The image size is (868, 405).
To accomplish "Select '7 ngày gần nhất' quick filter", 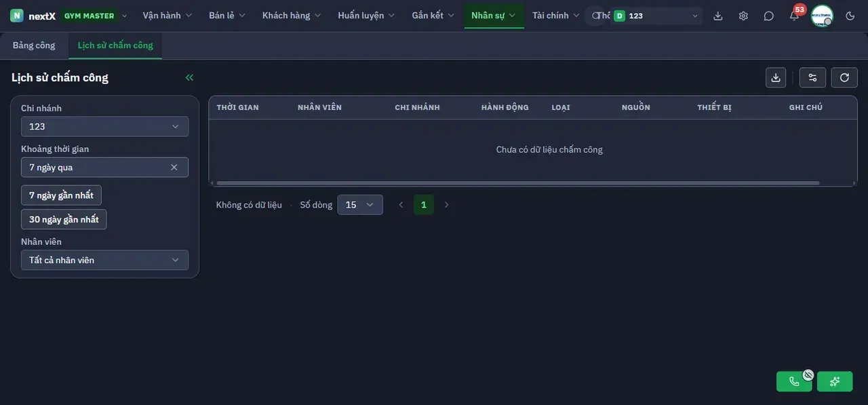I will [61, 195].
